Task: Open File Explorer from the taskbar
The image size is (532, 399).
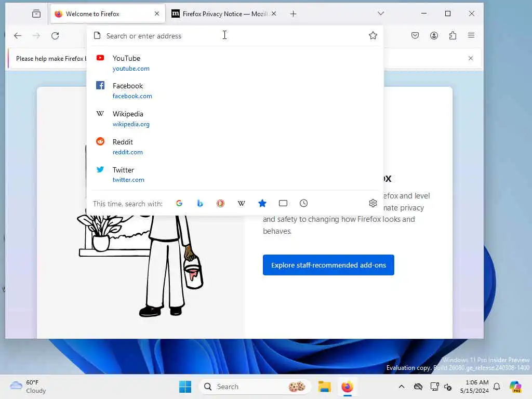Action: click(x=324, y=387)
